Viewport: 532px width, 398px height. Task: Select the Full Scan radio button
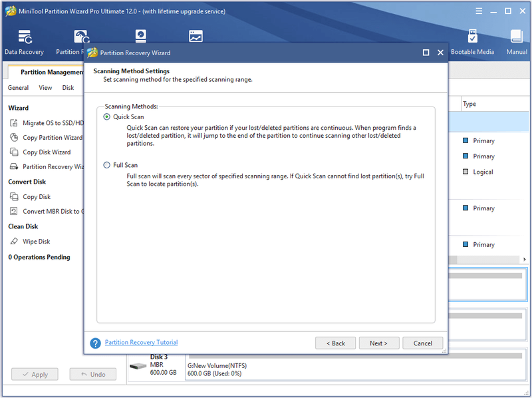click(107, 165)
